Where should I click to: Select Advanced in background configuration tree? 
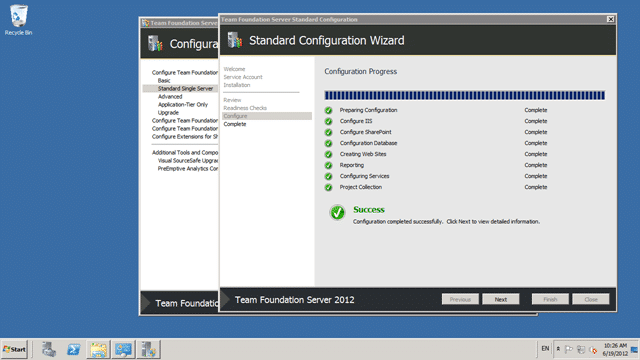170,97
